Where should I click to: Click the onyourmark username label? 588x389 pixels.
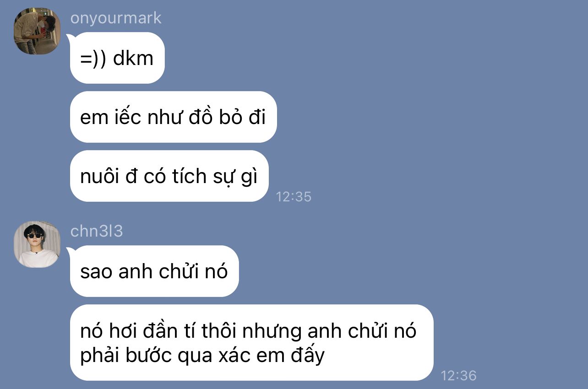pos(116,18)
